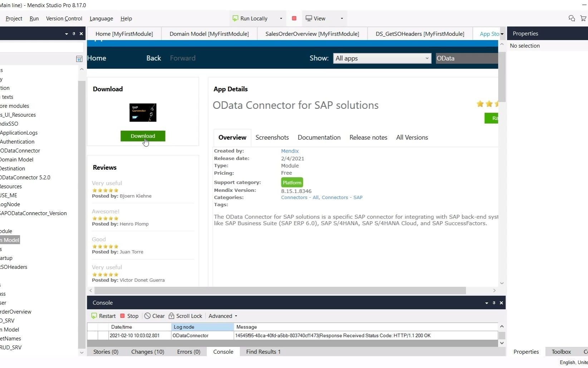This screenshot has width=588, height=368.
Task: Expand the View dropdown arrow
Action: 342,18
